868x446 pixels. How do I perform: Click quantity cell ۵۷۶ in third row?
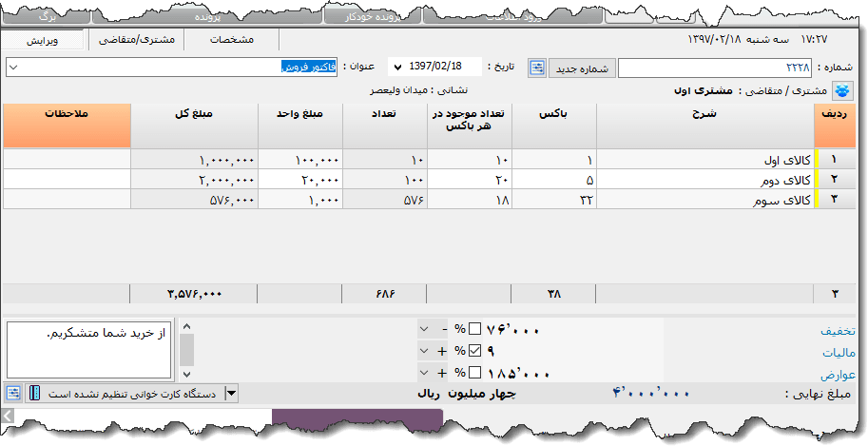[x=385, y=200]
